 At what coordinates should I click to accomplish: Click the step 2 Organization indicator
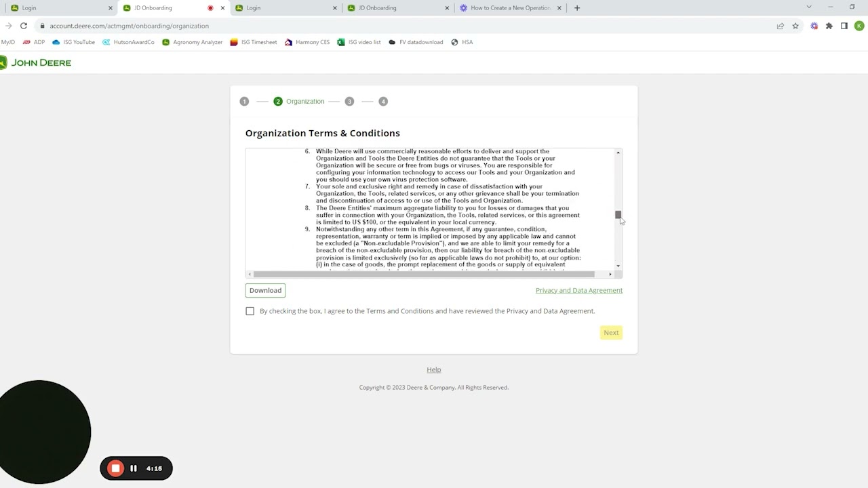[x=299, y=101]
